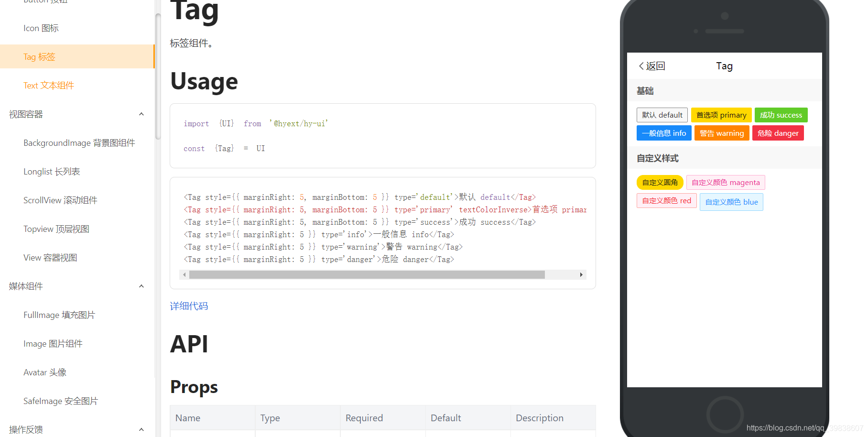868x437 pixels.
Task: Click the code block horizontal scrollbar thumb
Action: [x=367, y=275]
